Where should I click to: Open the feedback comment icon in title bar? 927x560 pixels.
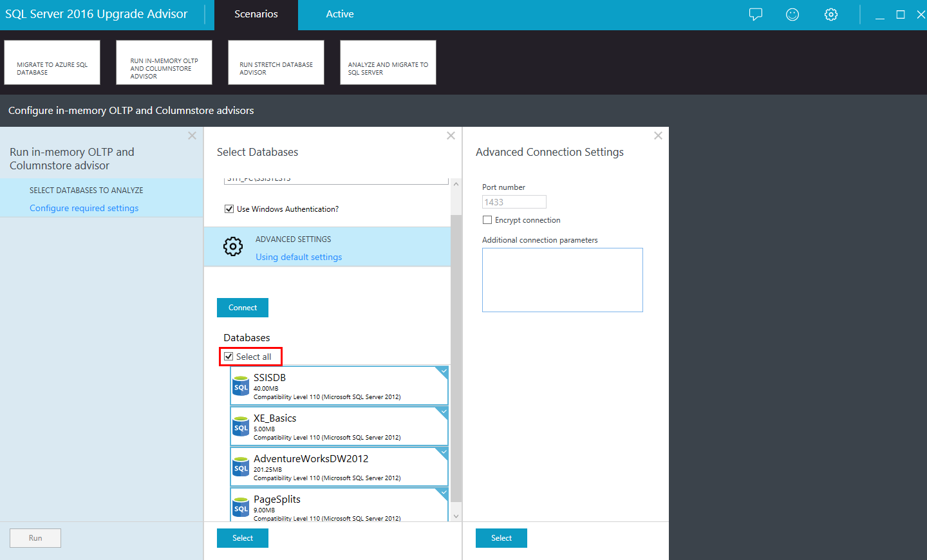pyautogui.click(x=756, y=14)
